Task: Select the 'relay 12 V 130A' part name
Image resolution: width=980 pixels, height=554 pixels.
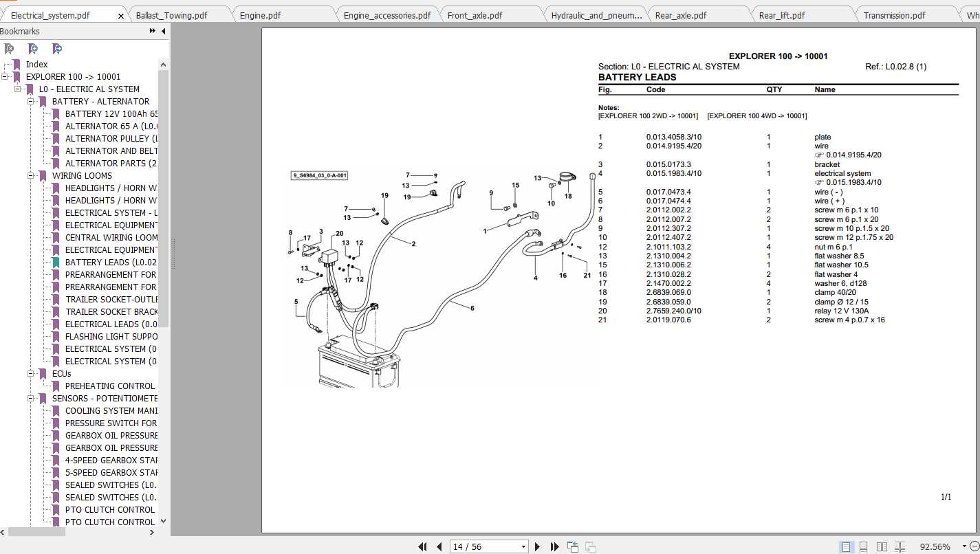Action: pos(842,311)
